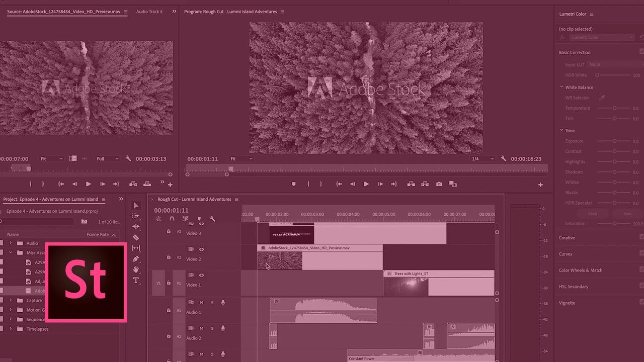
Task: Select the Razor tool
Action: click(136, 237)
